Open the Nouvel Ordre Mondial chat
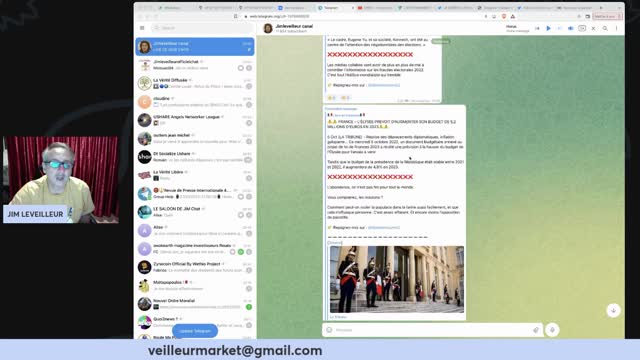Image resolution: width=640 pixels, height=360 pixels. click(195, 304)
